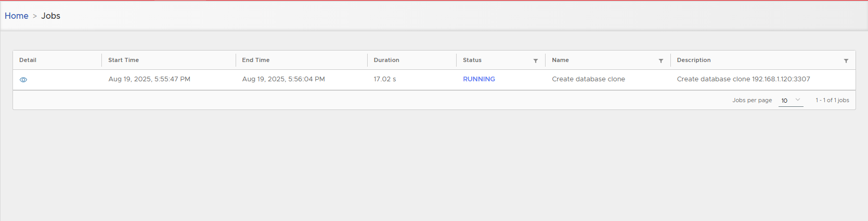Open the Status column filter

tap(536, 61)
